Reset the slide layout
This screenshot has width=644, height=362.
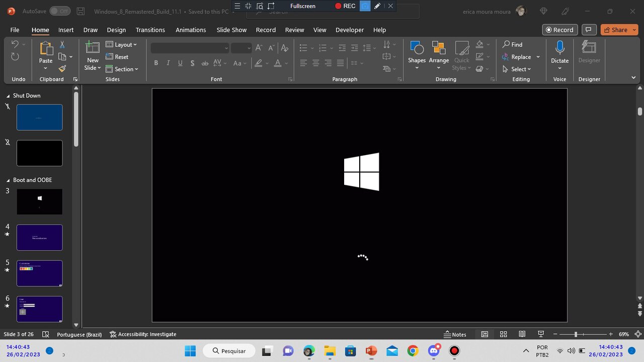117,57
